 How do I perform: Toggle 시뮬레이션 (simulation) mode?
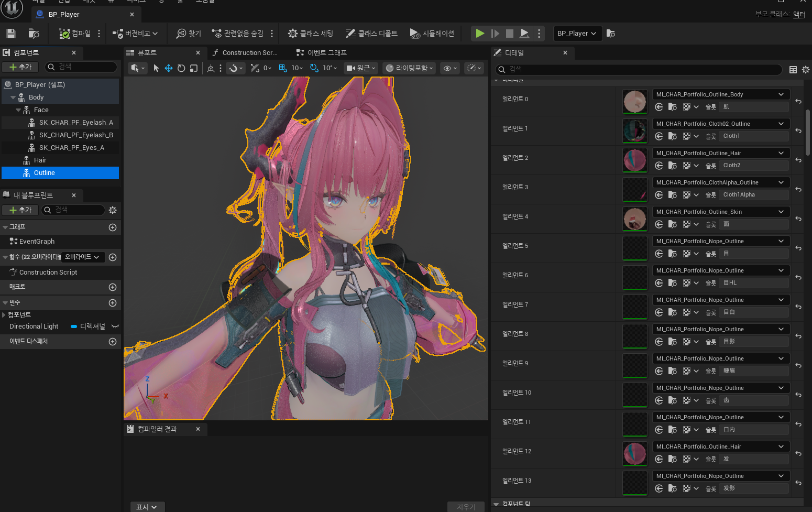point(432,34)
